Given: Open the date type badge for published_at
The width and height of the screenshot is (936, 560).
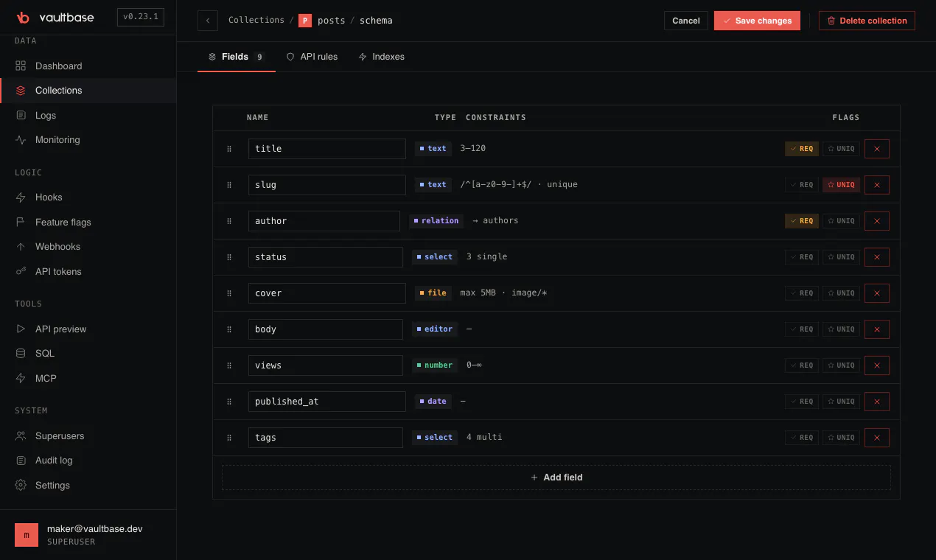Looking at the screenshot, I should tap(433, 402).
